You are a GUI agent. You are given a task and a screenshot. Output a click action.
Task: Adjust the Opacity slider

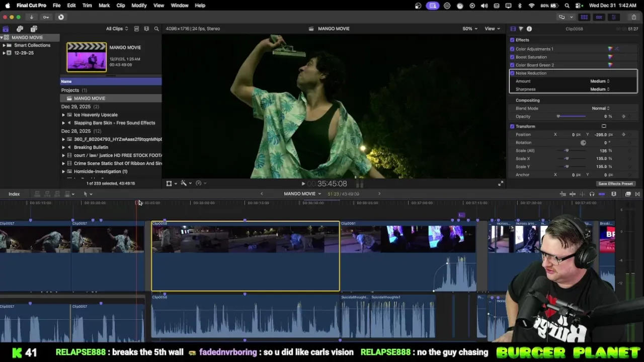click(572, 116)
